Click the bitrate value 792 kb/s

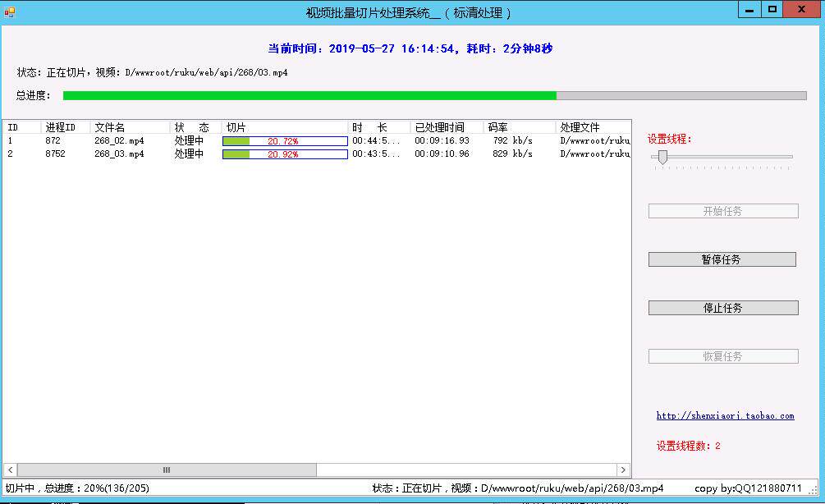[512, 140]
